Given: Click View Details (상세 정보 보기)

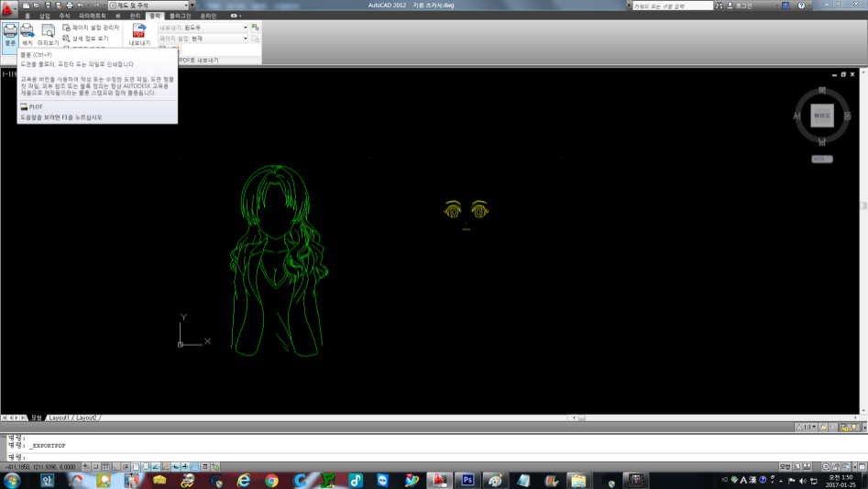Looking at the screenshot, I should point(86,39).
